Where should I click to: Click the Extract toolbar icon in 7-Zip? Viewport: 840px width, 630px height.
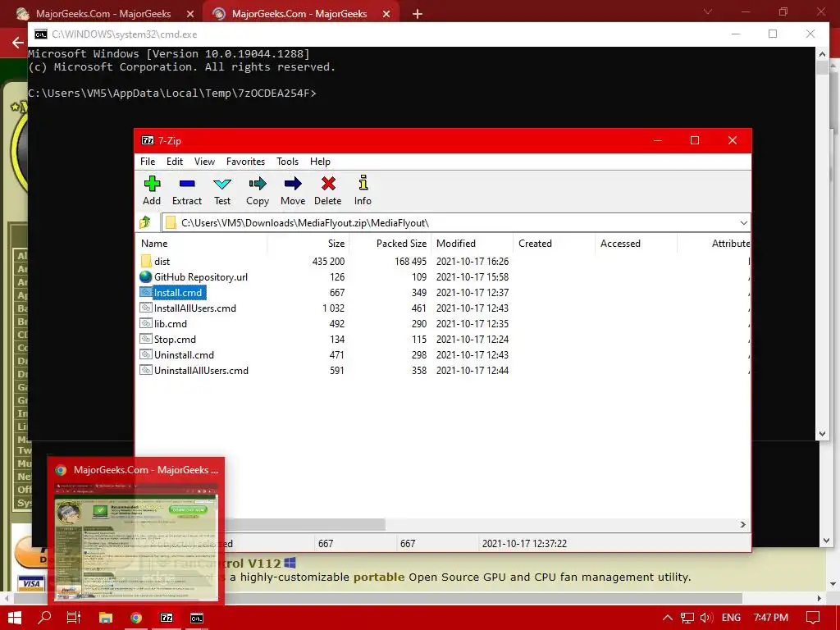click(187, 184)
